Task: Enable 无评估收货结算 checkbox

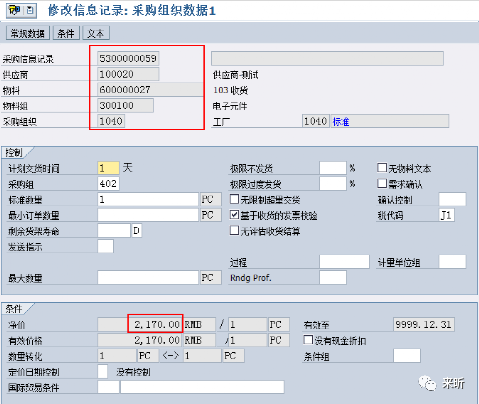Action: [x=235, y=230]
